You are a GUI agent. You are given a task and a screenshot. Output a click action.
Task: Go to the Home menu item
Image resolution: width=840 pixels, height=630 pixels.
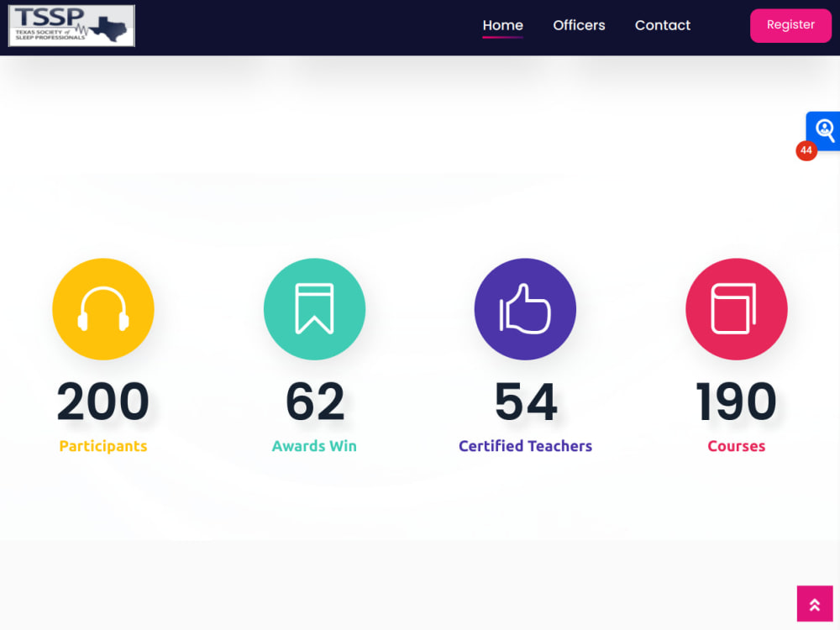tap(502, 25)
